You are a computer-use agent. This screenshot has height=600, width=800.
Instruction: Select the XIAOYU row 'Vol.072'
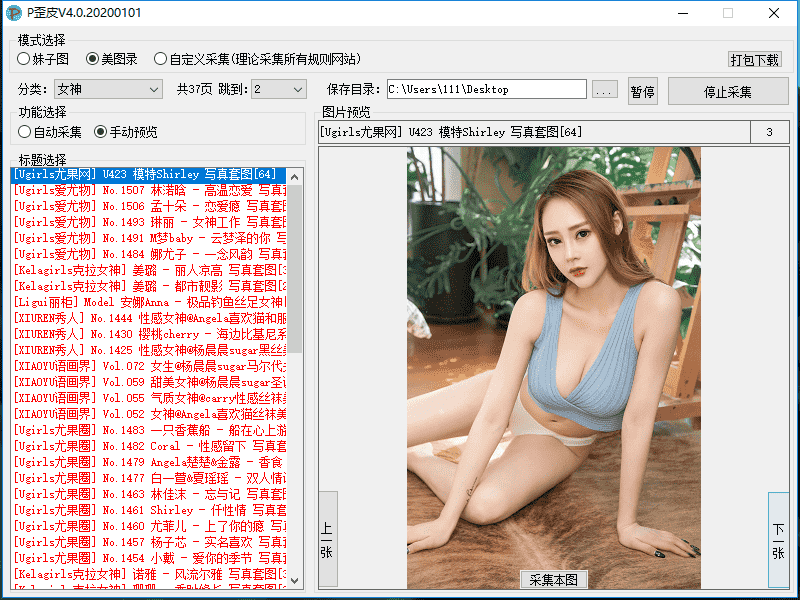tap(148, 366)
